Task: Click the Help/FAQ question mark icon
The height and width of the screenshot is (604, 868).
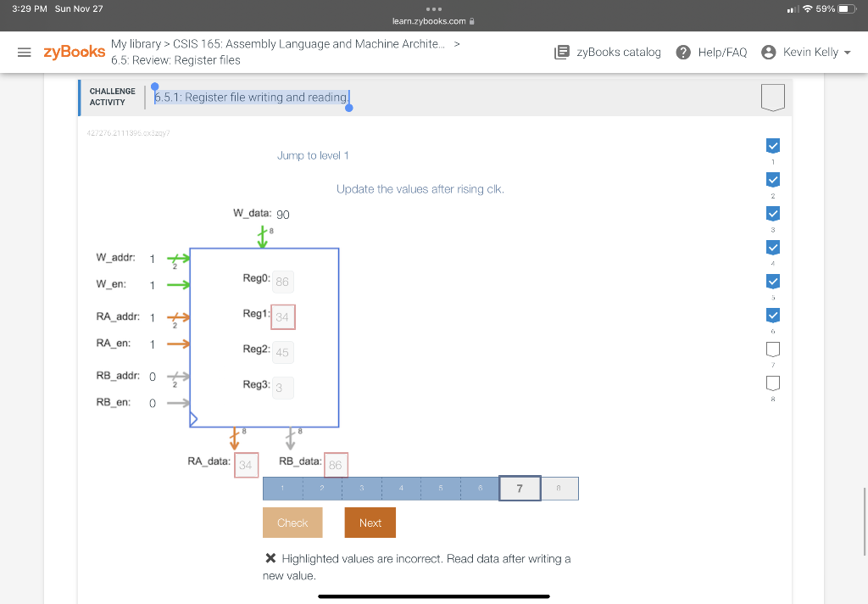Action: click(682, 52)
